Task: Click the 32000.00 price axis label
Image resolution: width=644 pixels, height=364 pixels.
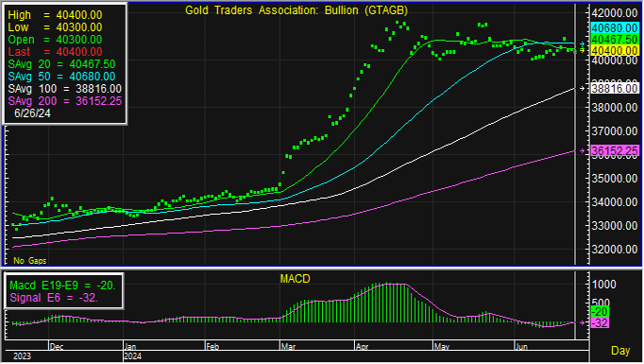Action: [x=614, y=250]
